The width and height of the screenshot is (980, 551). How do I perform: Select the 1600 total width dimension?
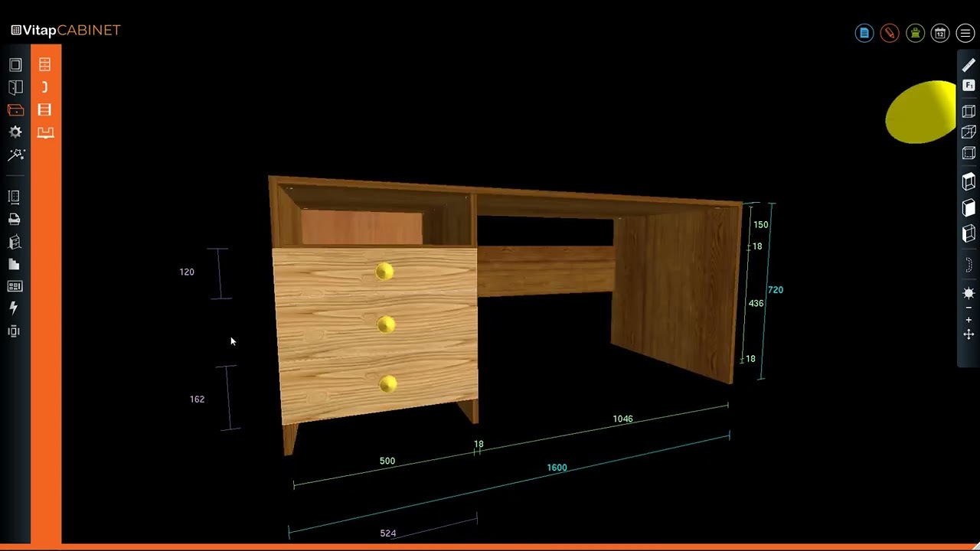coord(557,468)
